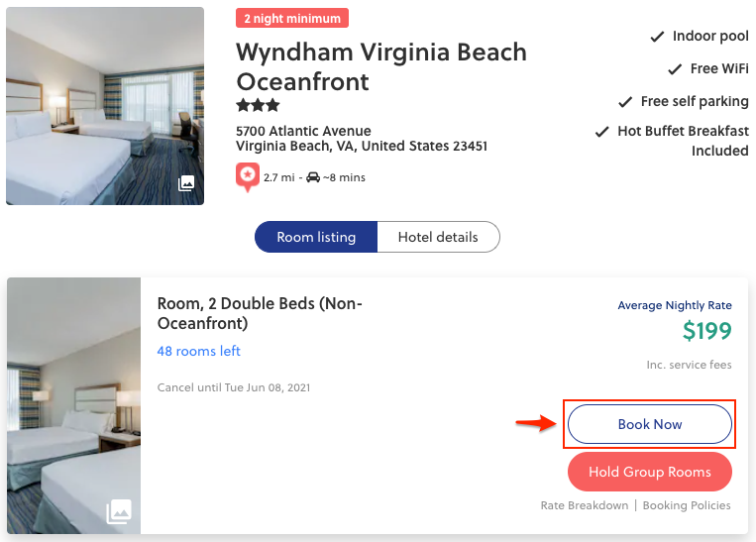Open gallery icon on the hotel photo

click(186, 183)
